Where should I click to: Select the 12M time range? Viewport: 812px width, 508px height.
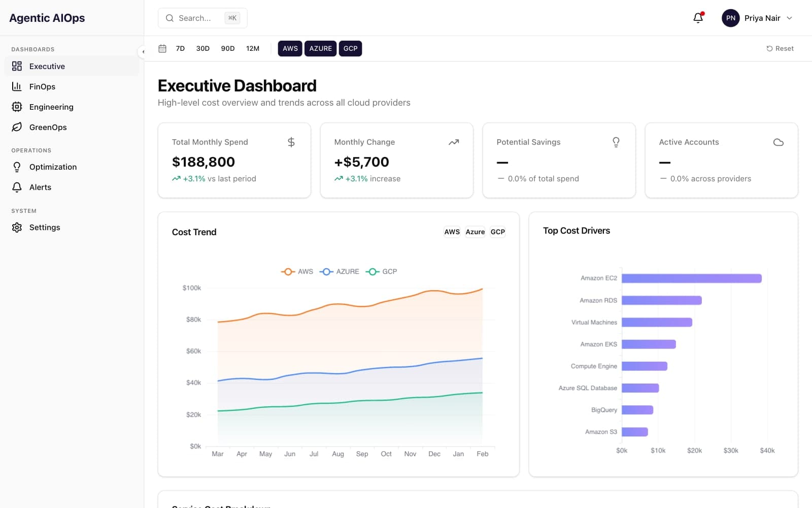point(253,48)
